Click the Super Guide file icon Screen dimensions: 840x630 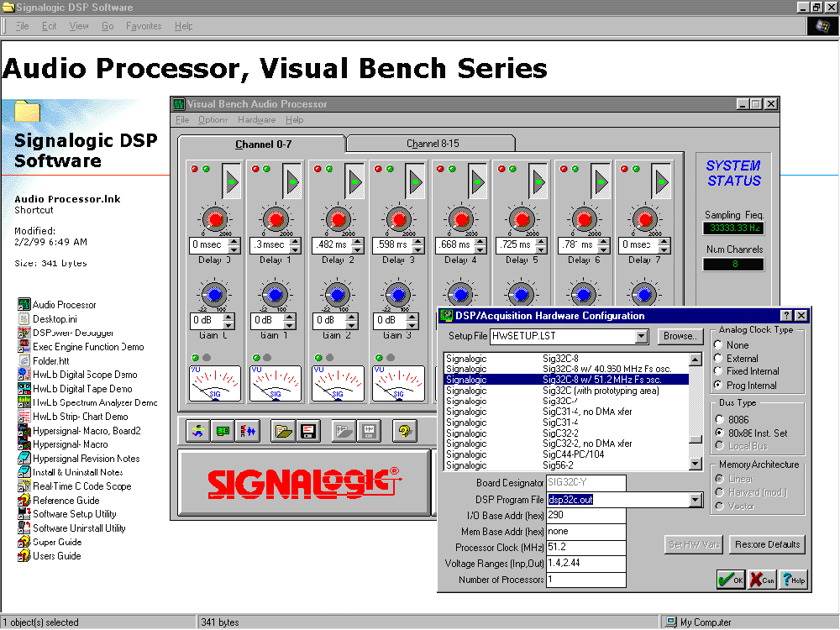coord(24,542)
